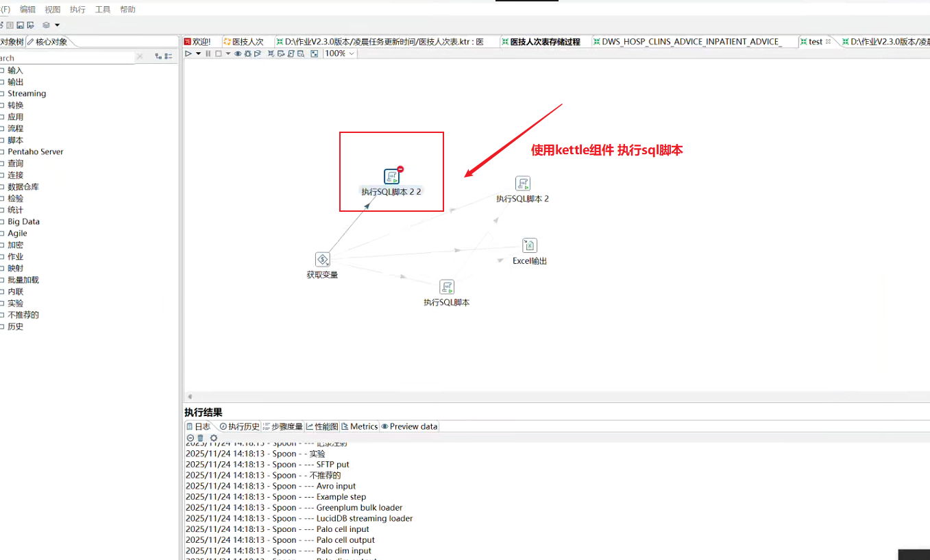Select the 执行SQL脚本 2 2 step icon
Viewport: 930px width, 560px height.
(x=391, y=176)
